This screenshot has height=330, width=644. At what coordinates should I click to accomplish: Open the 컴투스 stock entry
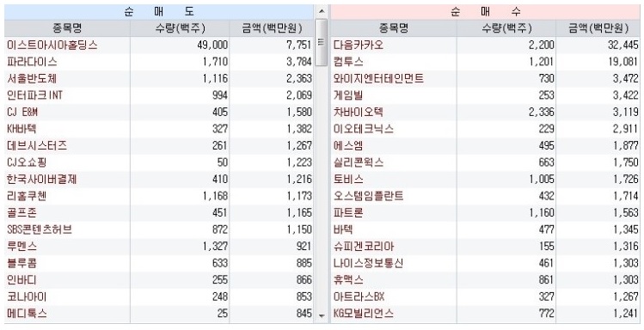[x=348, y=62]
